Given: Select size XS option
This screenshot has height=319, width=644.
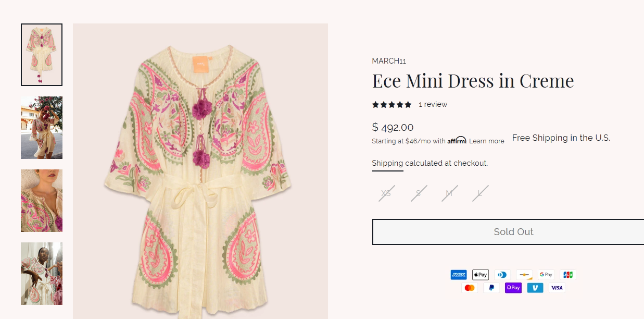Looking at the screenshot, I should (x=386, y=193).
